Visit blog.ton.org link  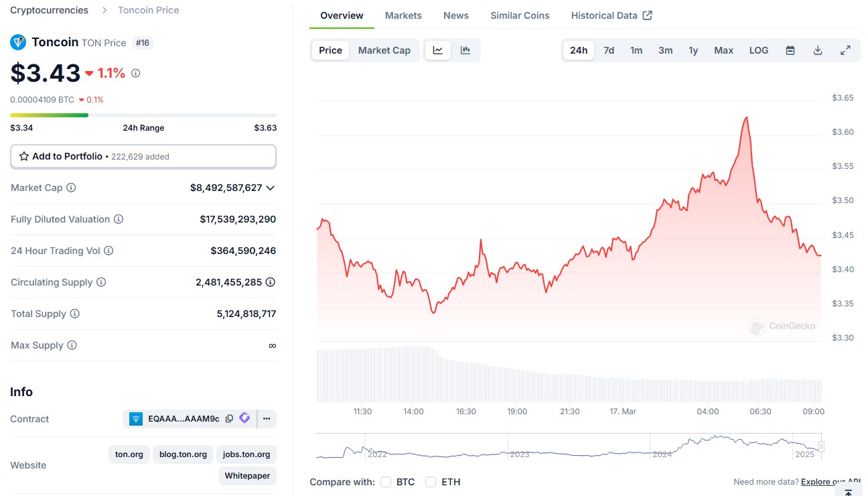click(x=183, y=454)
